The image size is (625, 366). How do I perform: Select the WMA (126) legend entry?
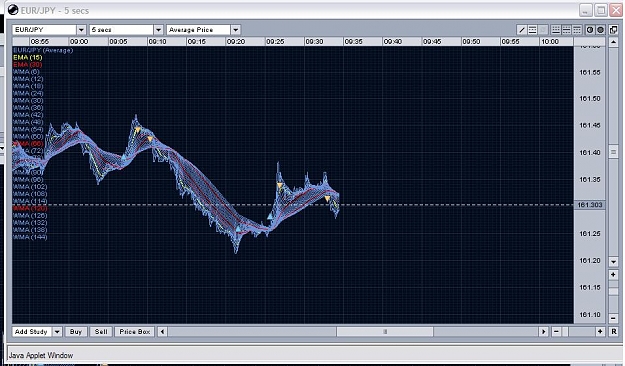(30, 215)
